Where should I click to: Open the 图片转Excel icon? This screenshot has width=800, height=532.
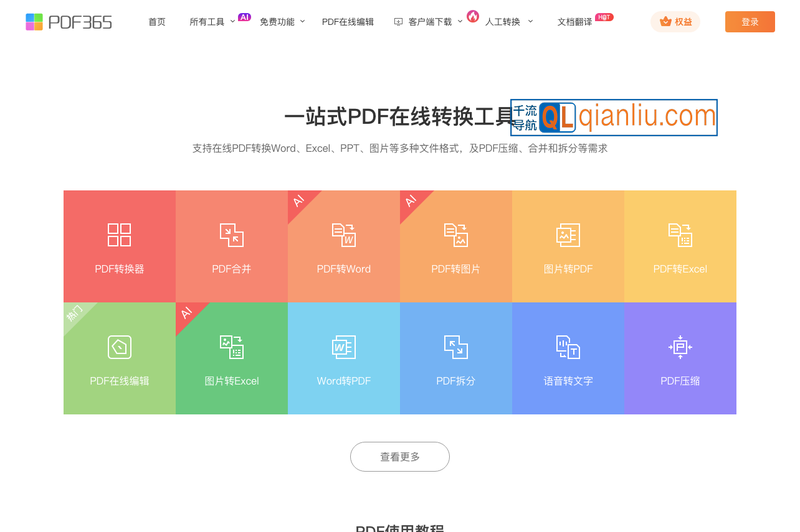[x=232, y=347]
